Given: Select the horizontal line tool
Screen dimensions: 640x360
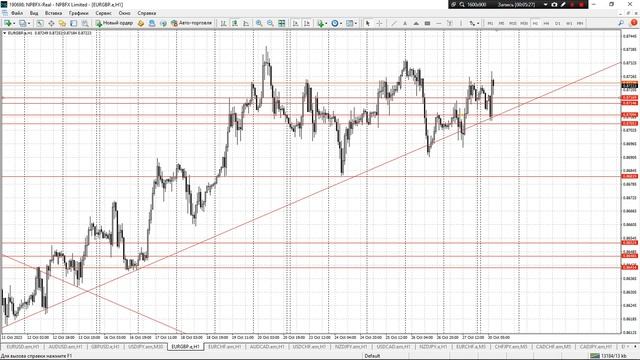Looking at the screenshot, I should [439, 23].
